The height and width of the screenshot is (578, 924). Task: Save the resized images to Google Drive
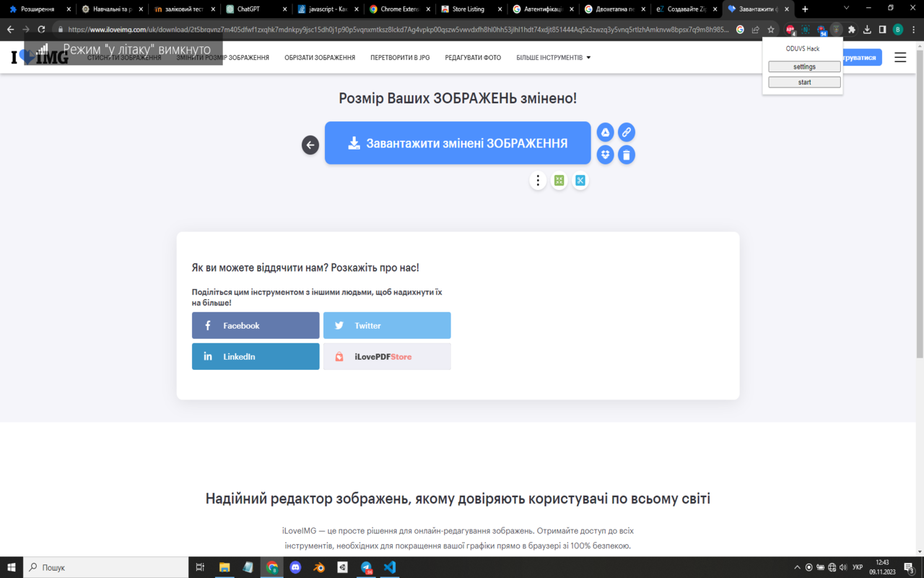coord(605,132)
